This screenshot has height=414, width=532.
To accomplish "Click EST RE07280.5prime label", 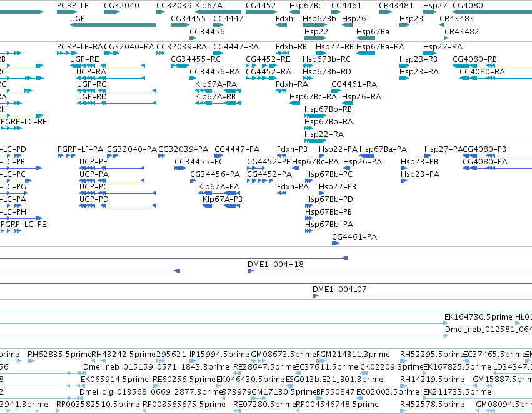I will click(x=264, y=405).
